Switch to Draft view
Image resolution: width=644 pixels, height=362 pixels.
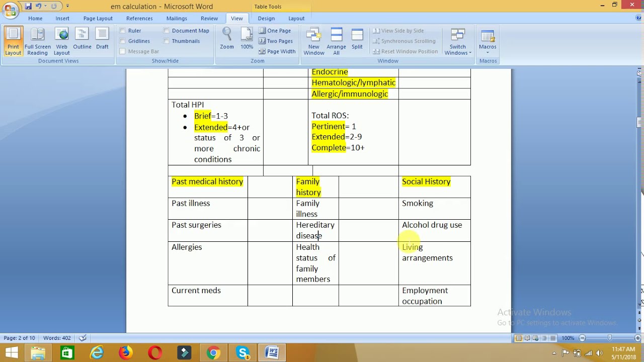[x=102, y=39]
